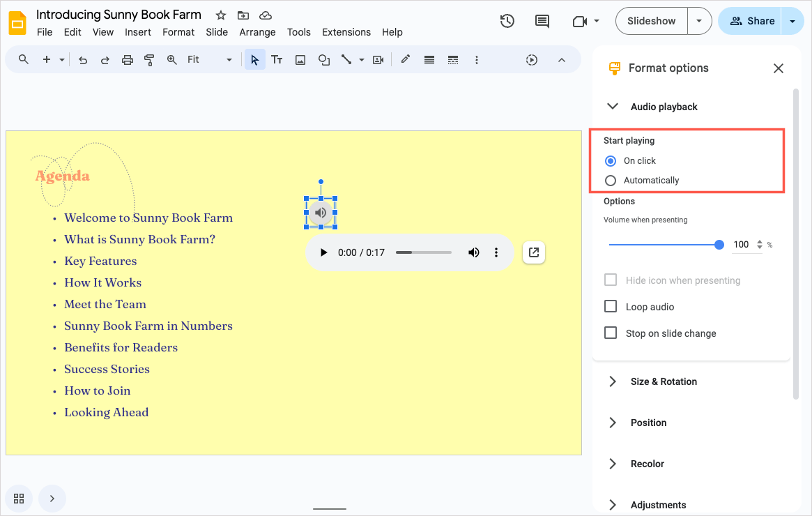Click the volume when presenting slider
The height and width of the screenshot is (516, 812).
666,245
